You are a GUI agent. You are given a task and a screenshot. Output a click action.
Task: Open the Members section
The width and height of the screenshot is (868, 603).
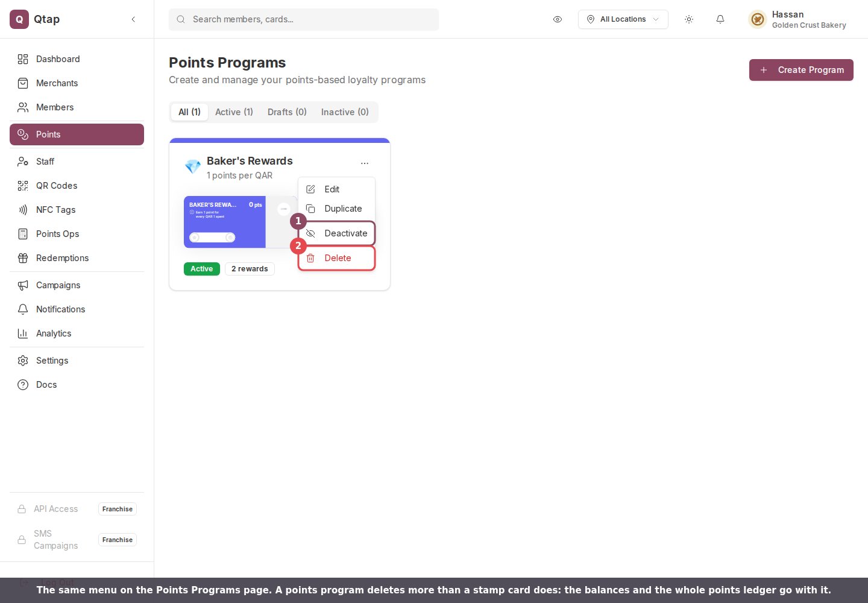pos(77,107)
